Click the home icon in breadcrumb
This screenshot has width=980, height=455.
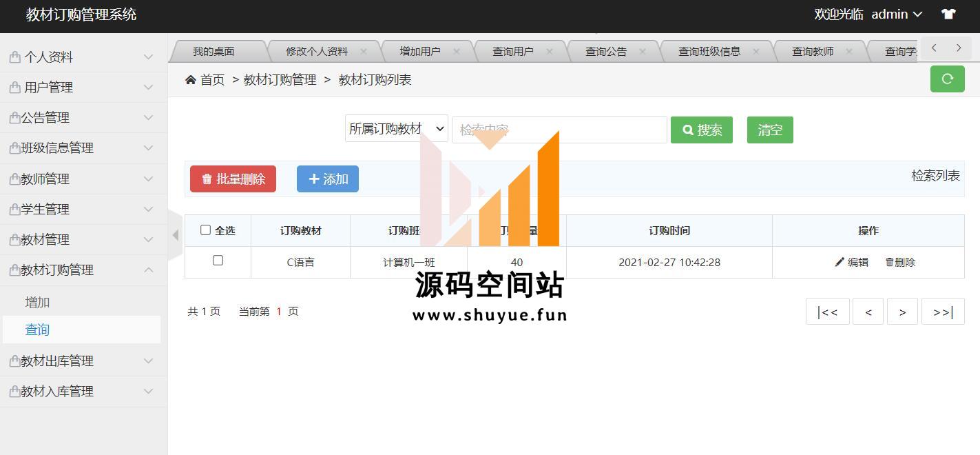click(x=191, y=80)
